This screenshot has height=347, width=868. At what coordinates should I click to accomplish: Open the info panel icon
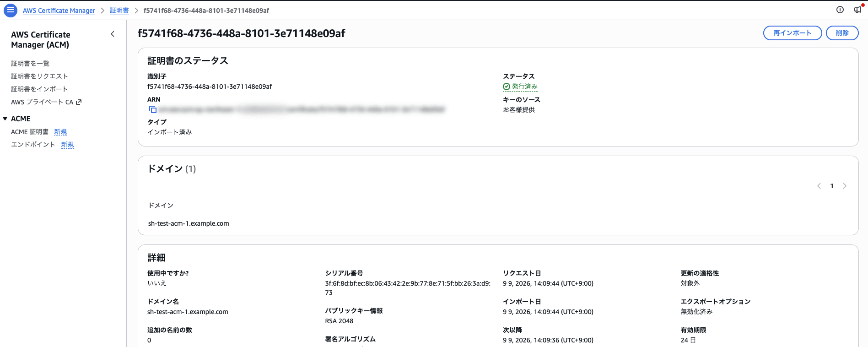840,10
